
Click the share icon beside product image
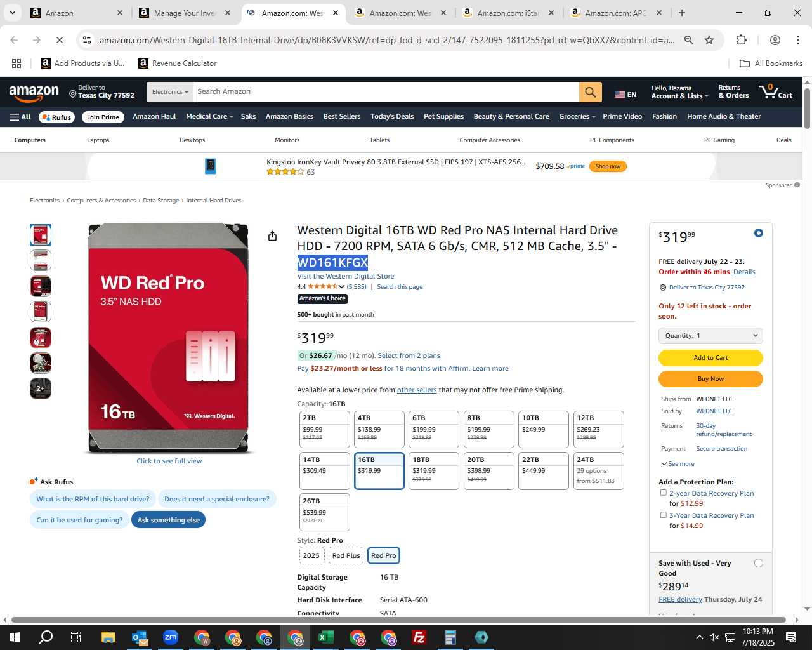272,236
